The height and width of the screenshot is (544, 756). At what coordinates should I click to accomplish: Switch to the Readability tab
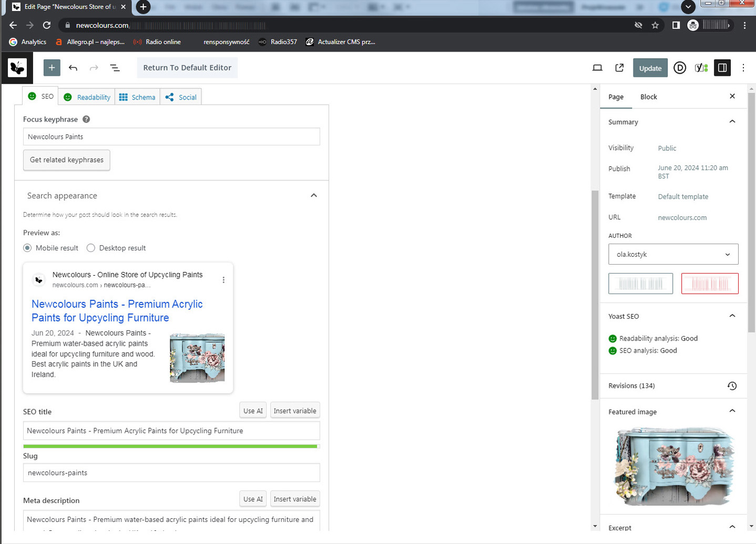(87, 97)
